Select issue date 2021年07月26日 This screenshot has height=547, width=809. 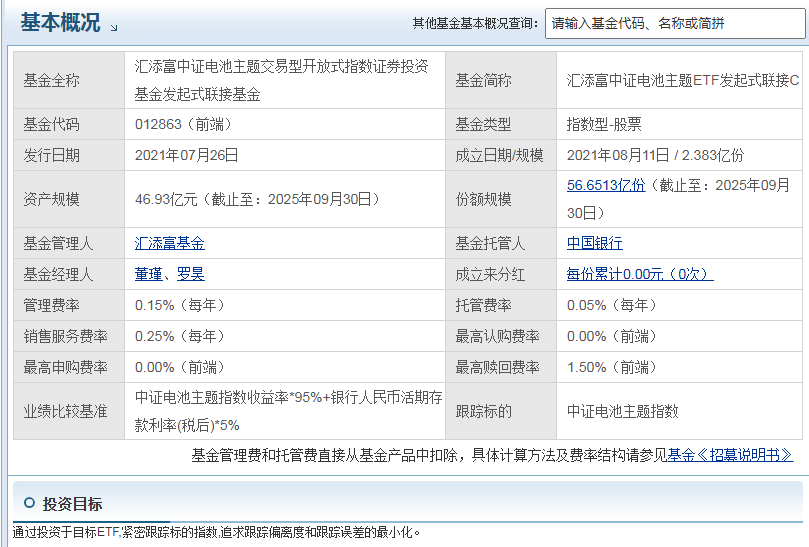[x=186, y=155]
